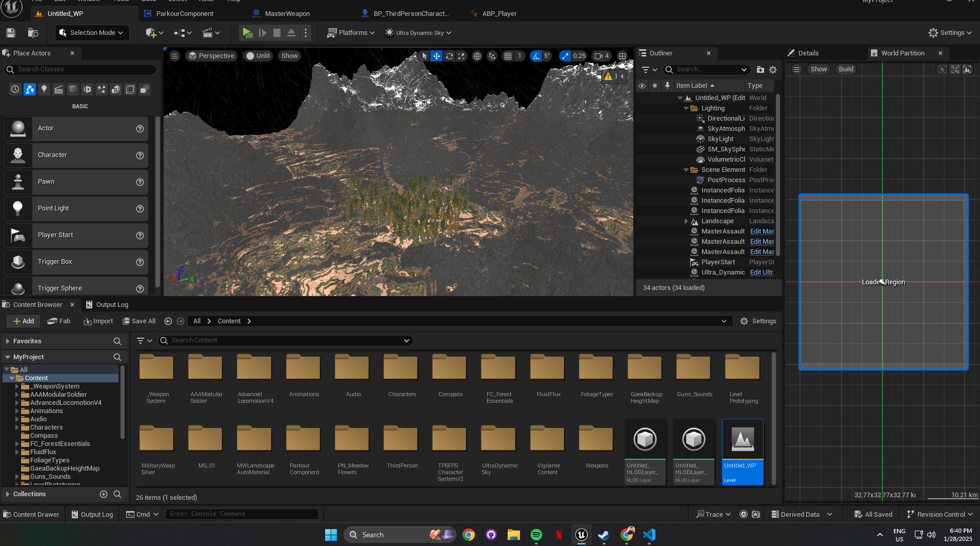Select the translate (move) gizmo tool

[436, 56]
